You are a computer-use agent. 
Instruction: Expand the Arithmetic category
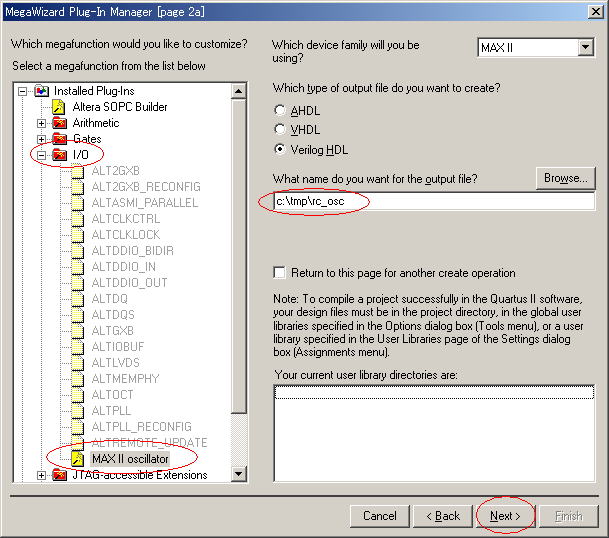click(x=42, y=124)
